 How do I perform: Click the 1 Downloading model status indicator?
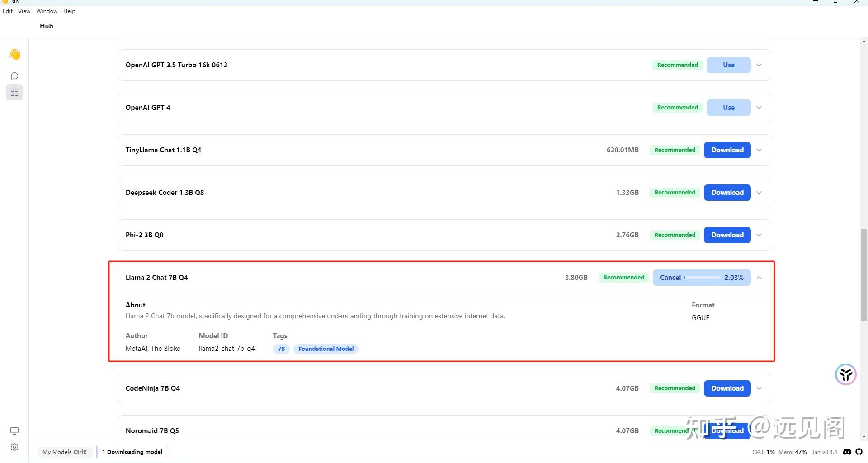[132, 452]
